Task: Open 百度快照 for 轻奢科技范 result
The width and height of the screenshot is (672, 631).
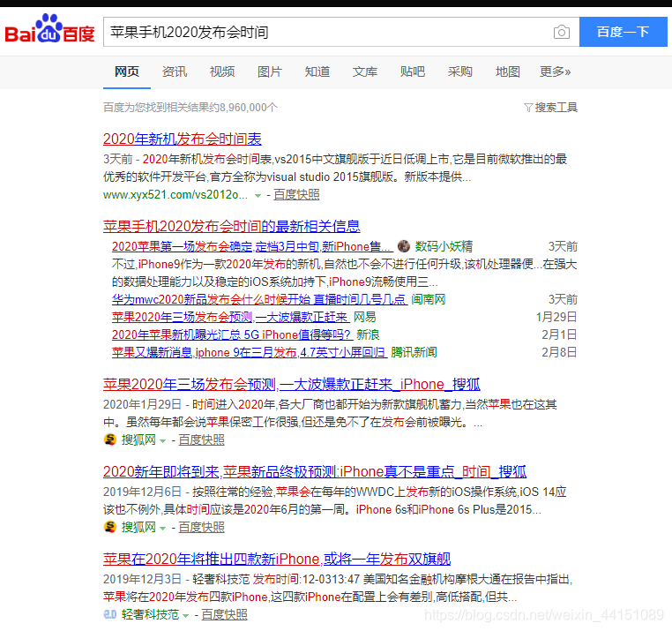Action: pos(224,614)
